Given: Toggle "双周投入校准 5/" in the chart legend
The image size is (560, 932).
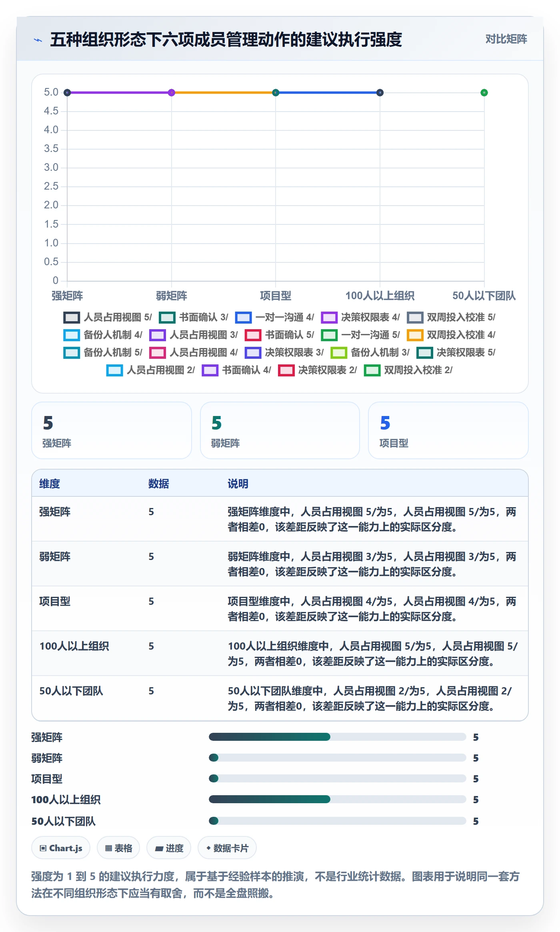Looking at the screenshot, I should point(451,318).
